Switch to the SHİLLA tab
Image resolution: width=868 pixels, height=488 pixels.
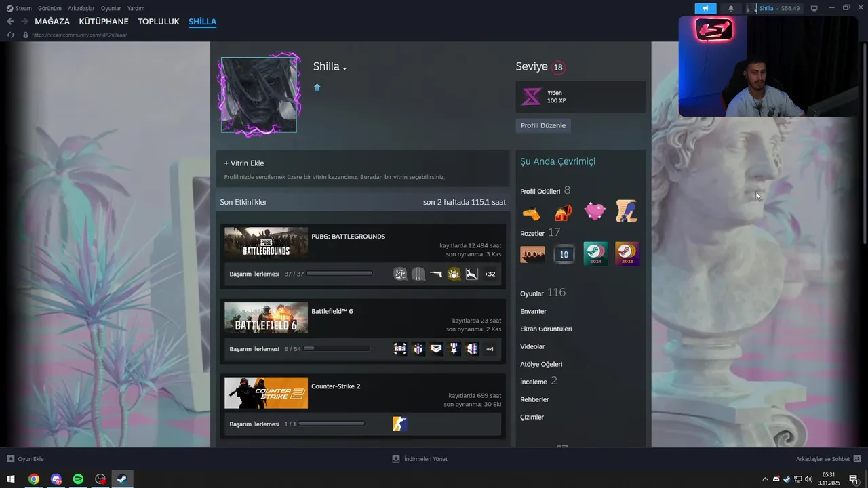[x=202, y=22]
